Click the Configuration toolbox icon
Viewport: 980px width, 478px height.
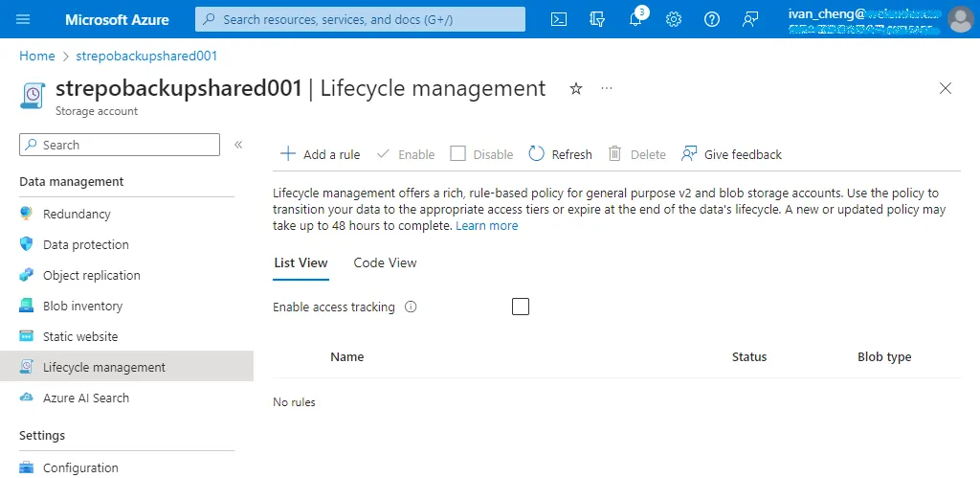click(x=26, y=467)
